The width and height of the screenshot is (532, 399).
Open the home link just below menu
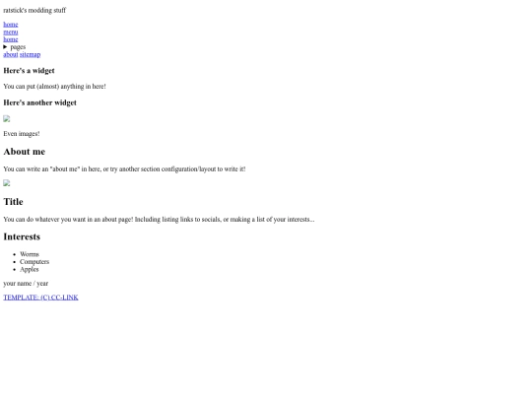[x=11, y=39]
